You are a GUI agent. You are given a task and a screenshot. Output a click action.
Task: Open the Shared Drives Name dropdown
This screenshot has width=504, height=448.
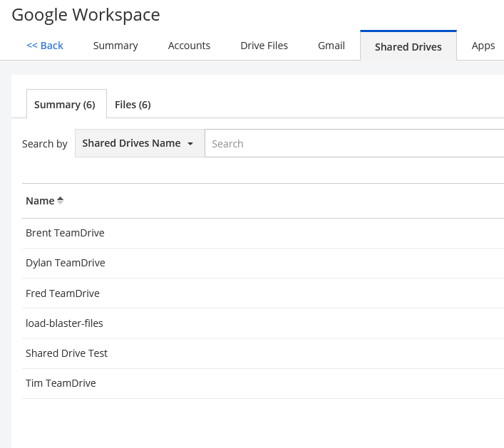[x=140, y=143]
